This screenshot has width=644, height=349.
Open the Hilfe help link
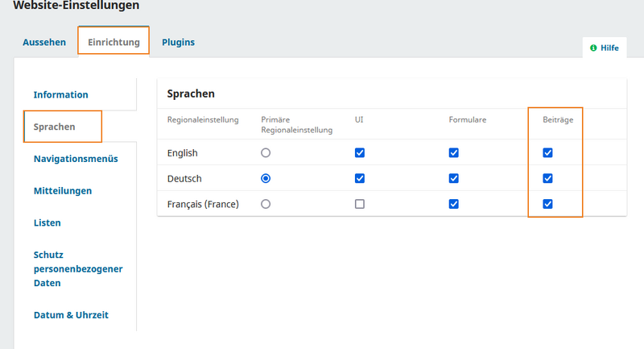tap(605, 48)
